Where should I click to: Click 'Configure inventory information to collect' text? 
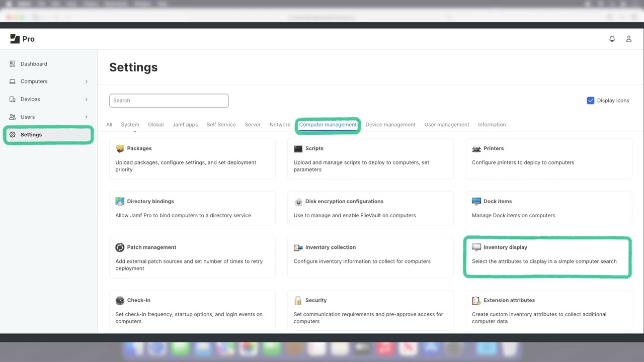[x=362, y=261]
